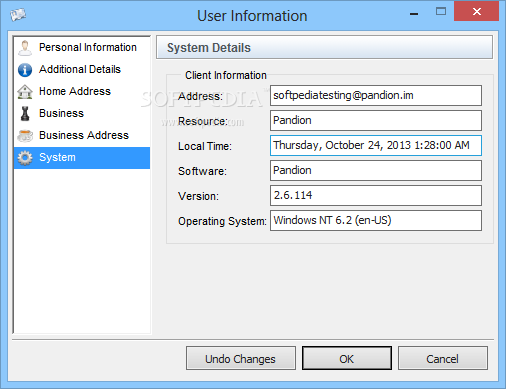Click Cancel to dismiss the dialog

(443, 358)
